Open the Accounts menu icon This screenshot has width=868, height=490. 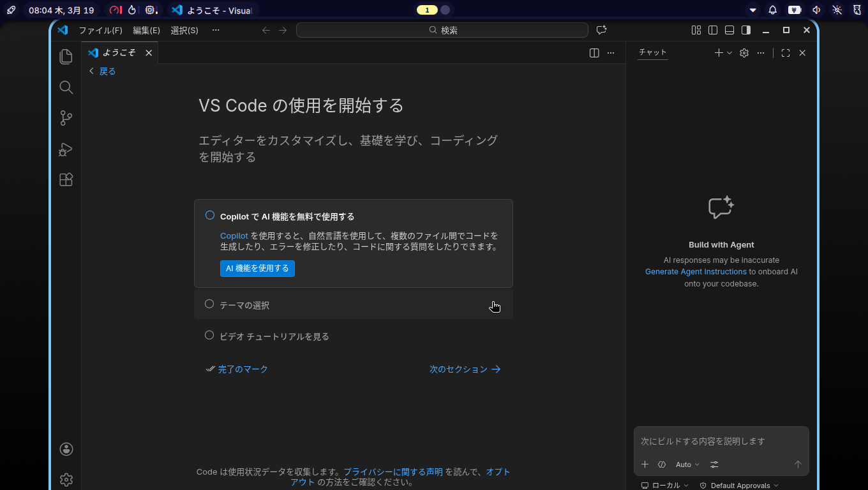coord(66,449)
